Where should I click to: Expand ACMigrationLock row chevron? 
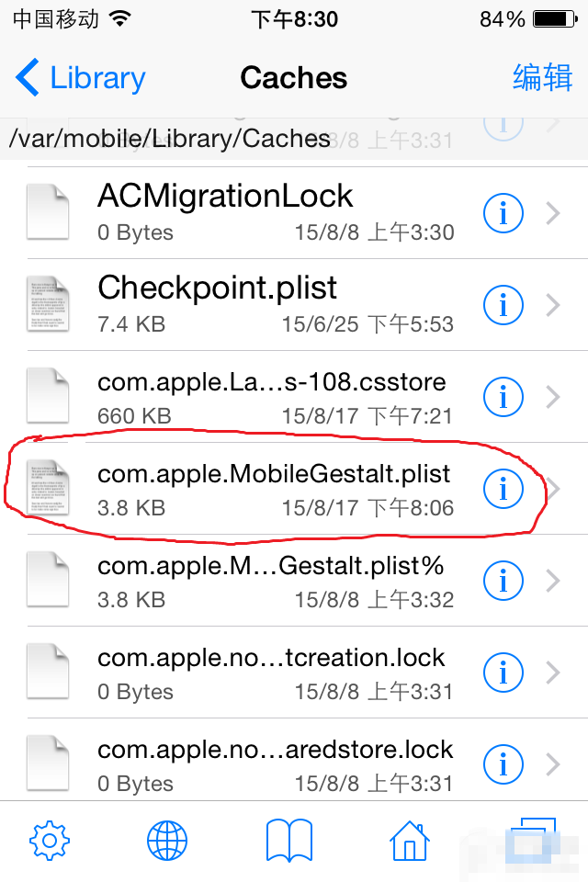coord(553,213)
